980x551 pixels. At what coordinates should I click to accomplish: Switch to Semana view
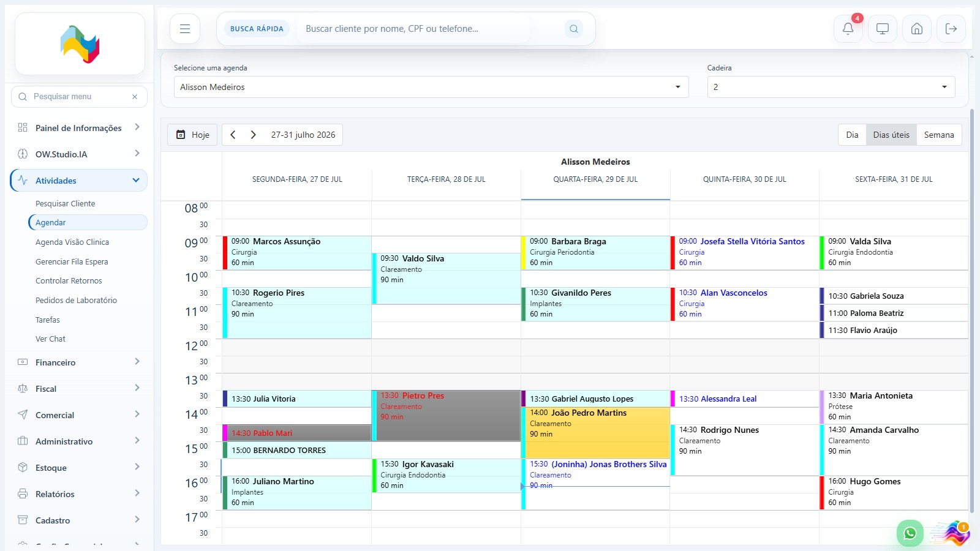(939, 135)
